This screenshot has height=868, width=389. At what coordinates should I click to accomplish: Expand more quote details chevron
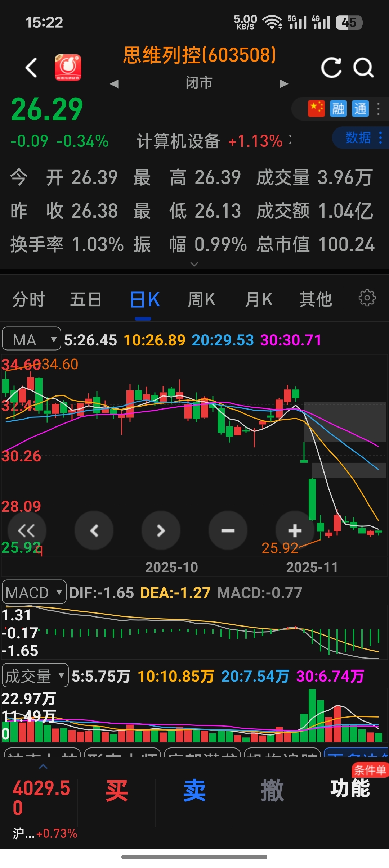[x=194, y=264]
